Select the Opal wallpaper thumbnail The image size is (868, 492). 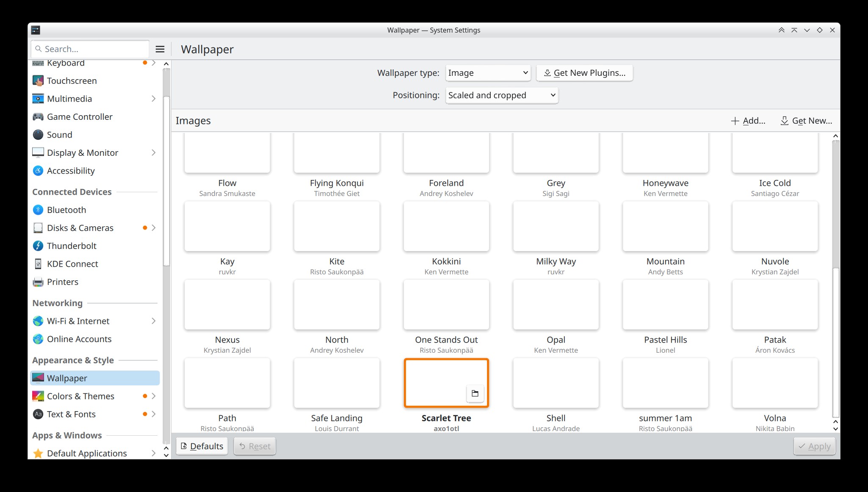[x=556, y=304]
